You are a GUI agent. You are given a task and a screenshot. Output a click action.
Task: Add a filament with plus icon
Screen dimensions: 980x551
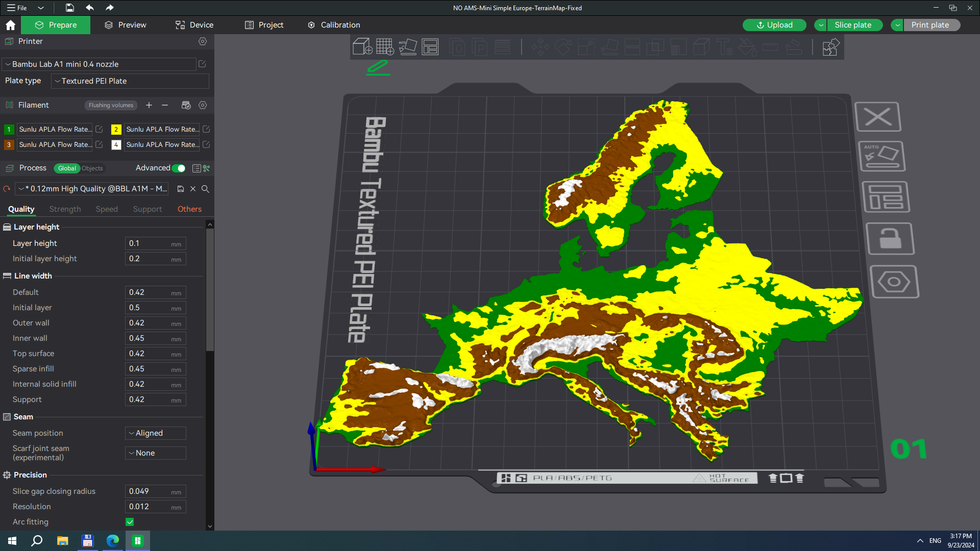[x=149, y=105]
